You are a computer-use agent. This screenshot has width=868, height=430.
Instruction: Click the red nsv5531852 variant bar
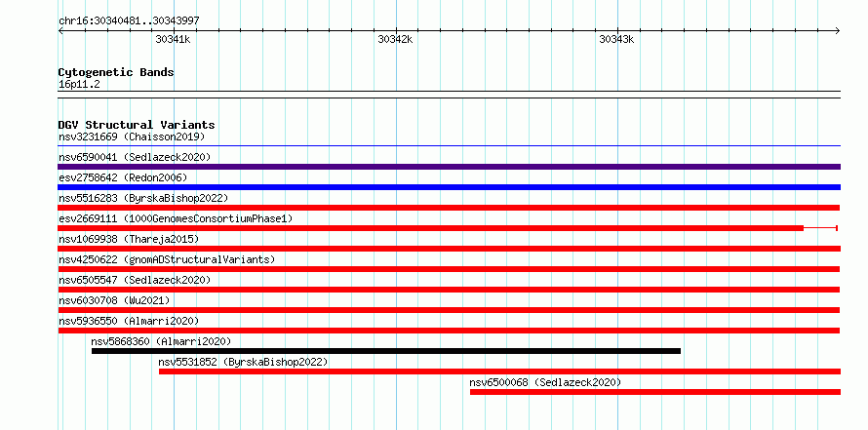[x=499, y=371]
